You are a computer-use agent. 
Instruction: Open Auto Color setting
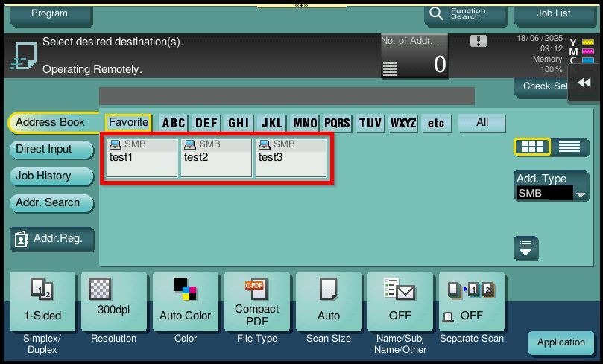[186, 301]
